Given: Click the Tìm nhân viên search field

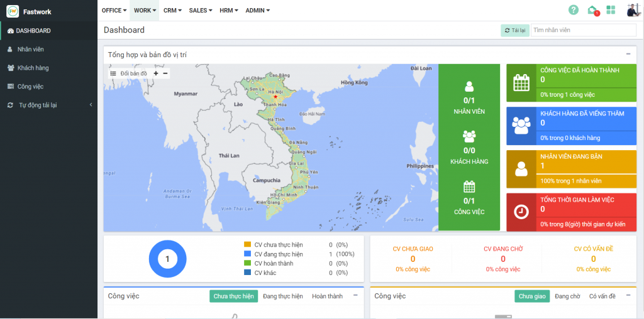Looking at the screenshot, I should tap(583, 30).
